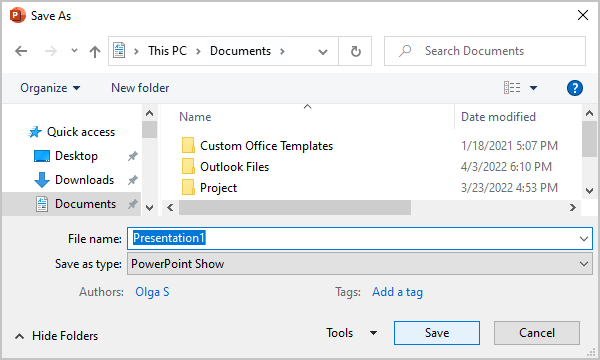Select Downloads in navigation pane
The height and width of the screenshot is (360, 600).
click(85, 180)
